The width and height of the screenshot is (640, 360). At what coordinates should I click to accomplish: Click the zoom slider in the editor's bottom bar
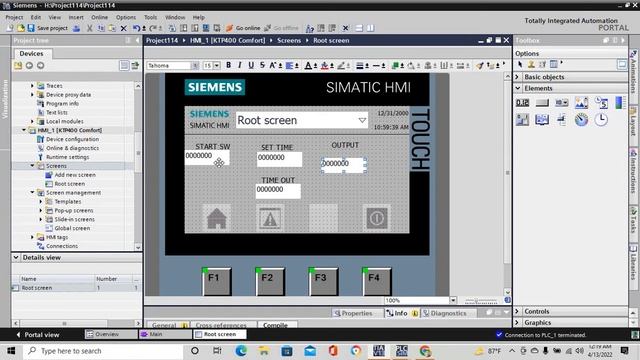click(481, 301)
